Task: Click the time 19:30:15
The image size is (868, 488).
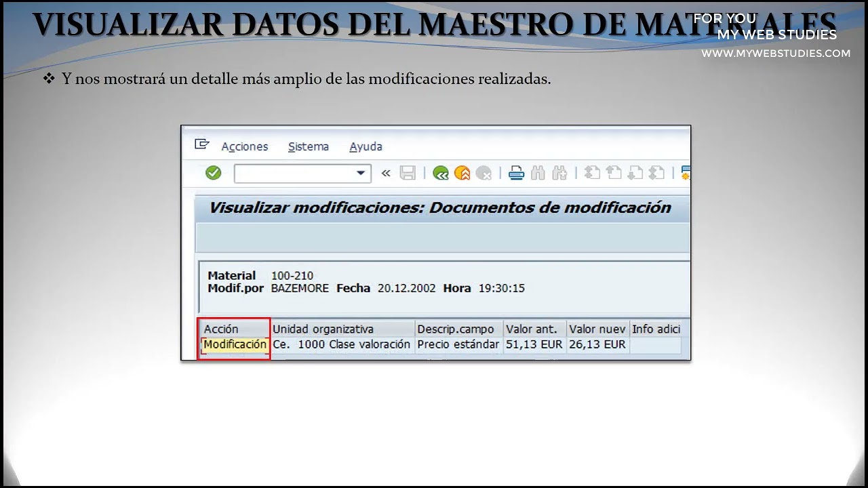Action: click(502, 288)
